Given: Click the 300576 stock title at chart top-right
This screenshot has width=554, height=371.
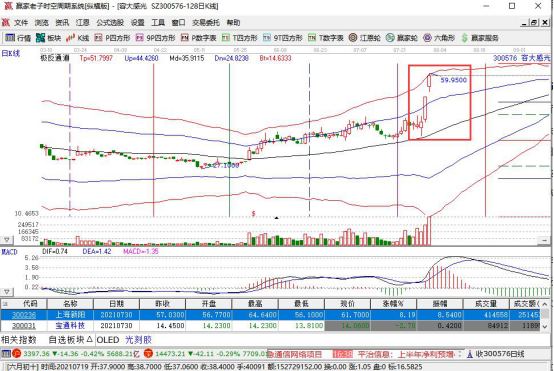Looking at the screenshot, I should tap(521, 58).
